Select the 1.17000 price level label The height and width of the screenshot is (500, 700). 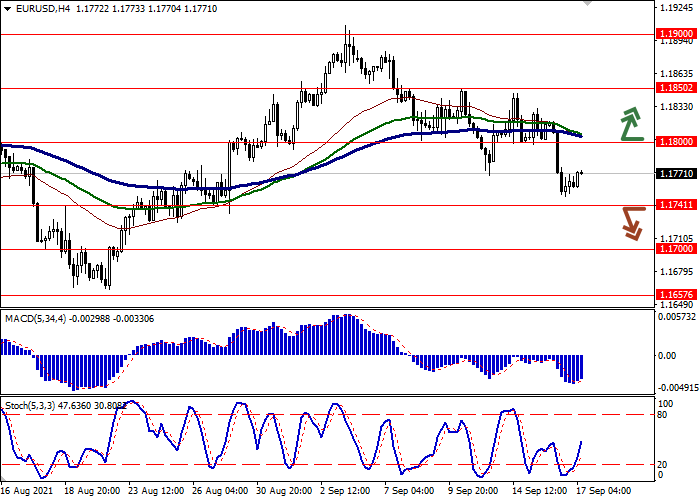click(x=676, y=249)
